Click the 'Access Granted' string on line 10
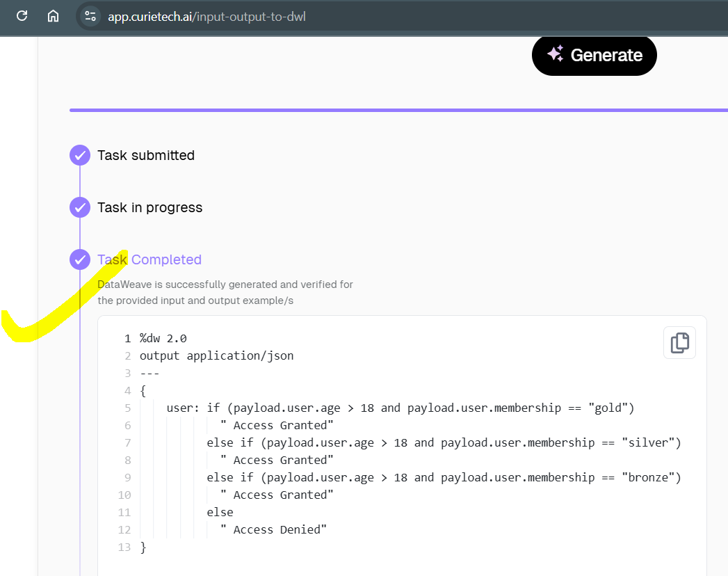Screen dimensions: 728x576 coord(277,495)
